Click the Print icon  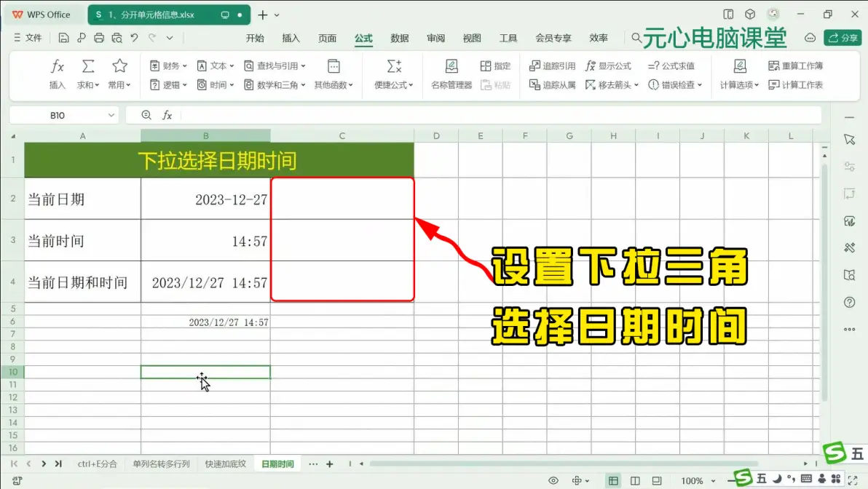[98, 38]
